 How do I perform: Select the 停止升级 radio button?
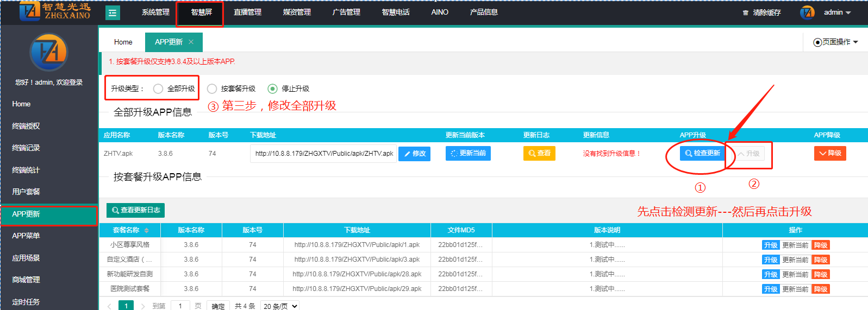pos(273,88)
